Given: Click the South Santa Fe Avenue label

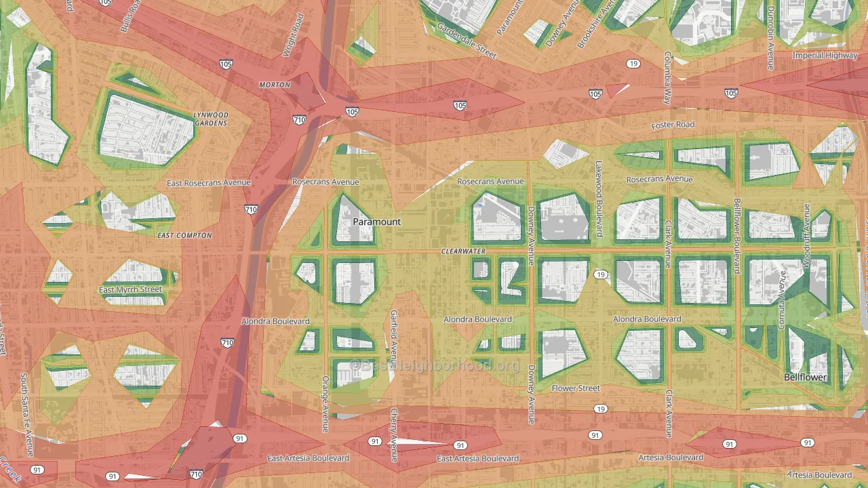Looking at the screenshot, I should (x=26, y=414).
